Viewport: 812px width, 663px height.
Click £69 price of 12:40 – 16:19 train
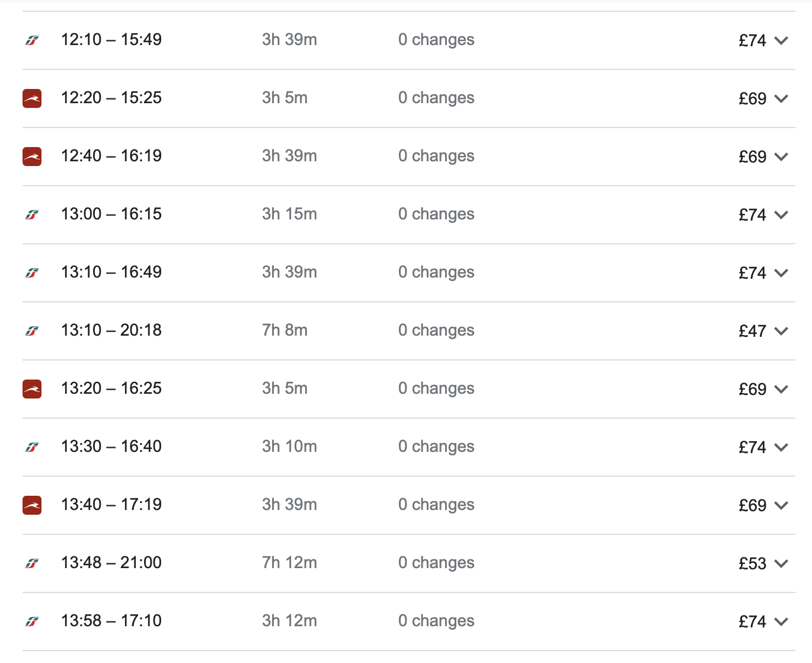pos(753,157)
